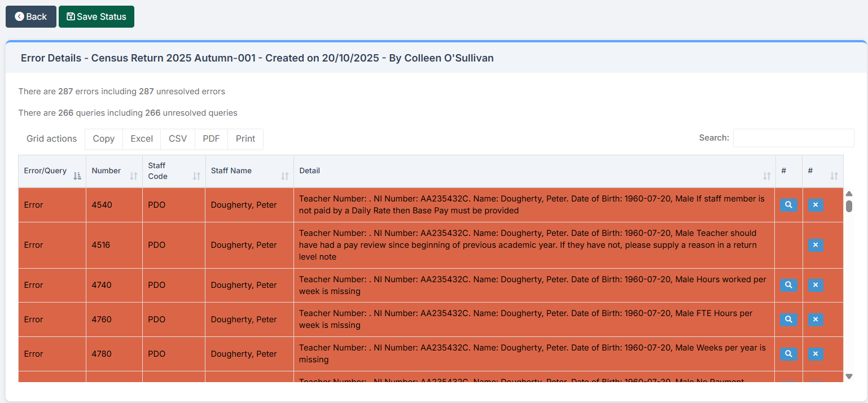Click the magnifier icon for error 4540

(788, 205)
